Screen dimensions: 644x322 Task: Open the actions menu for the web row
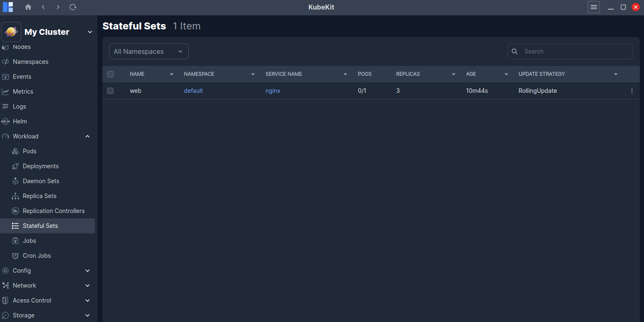(x=632, y=91)
